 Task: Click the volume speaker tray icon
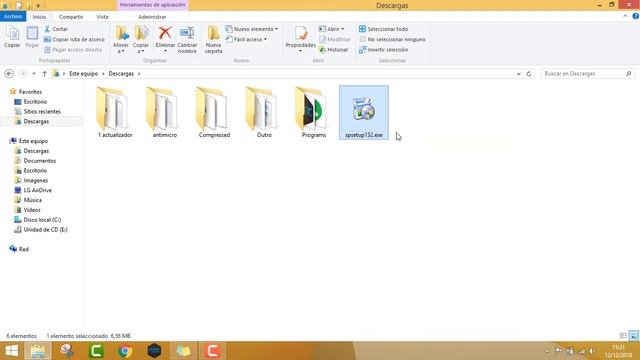tap(591, 351)
